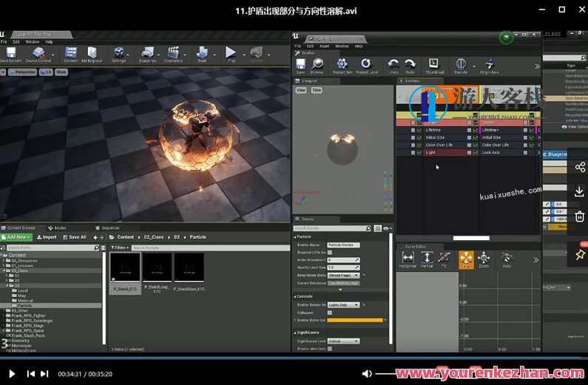Screen dimensions: 588x385
Task: Toggle the first emitter's Lifetime module checkbox
Action: pos(469,130)
